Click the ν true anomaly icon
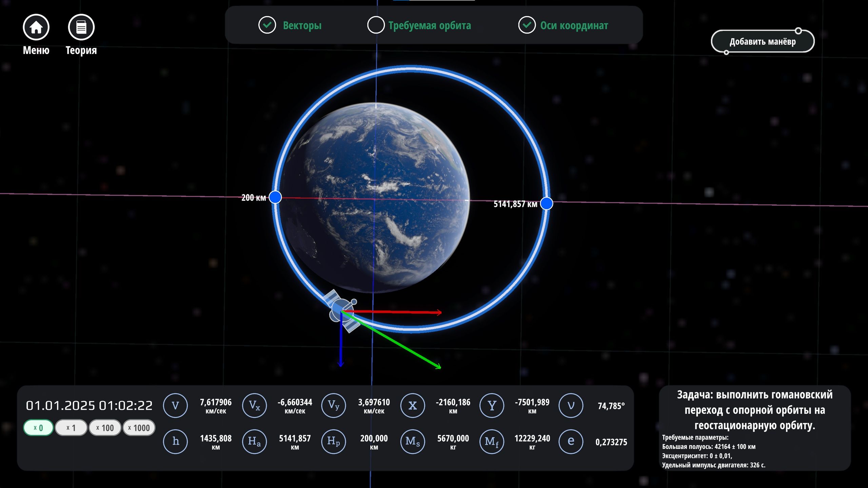 (x=571, y=405)
